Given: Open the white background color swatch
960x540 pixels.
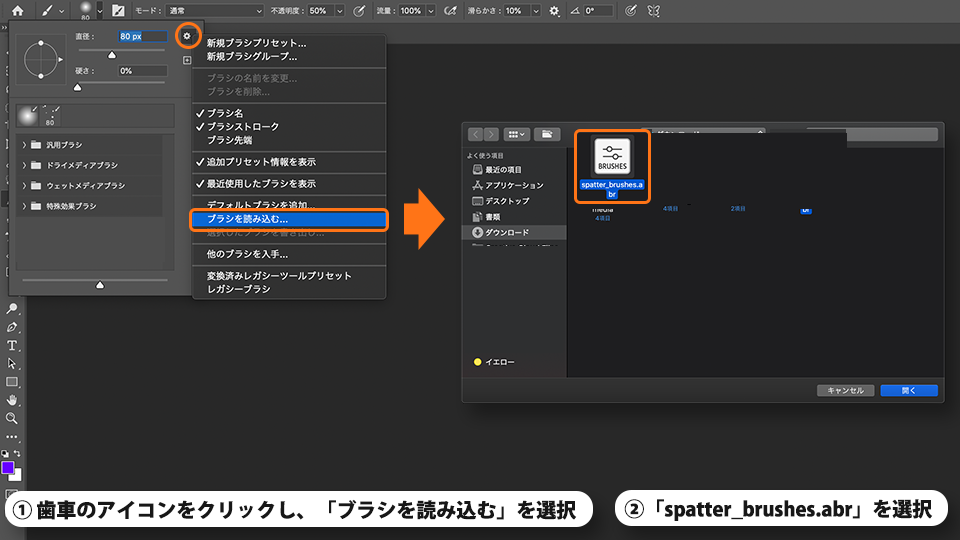Looking at the screenshot, I should 17,476.
